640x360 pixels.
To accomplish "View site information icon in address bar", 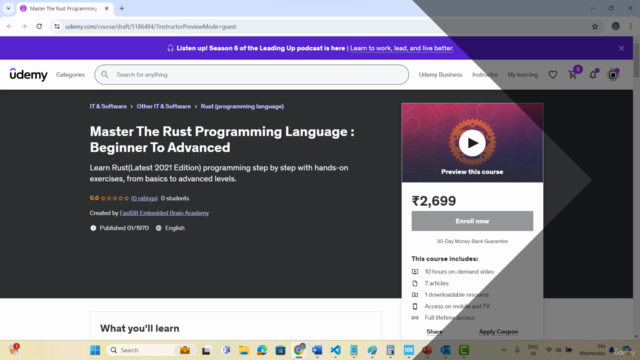I will [57, 27].
